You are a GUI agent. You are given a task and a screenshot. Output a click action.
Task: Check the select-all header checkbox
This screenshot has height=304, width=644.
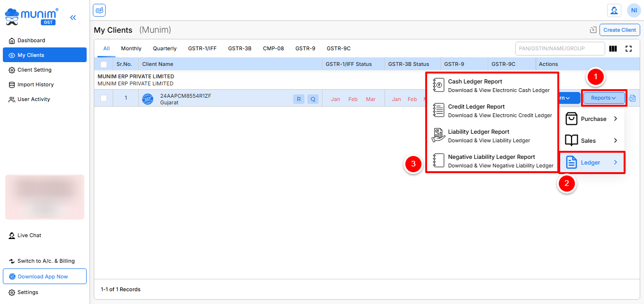104,64
